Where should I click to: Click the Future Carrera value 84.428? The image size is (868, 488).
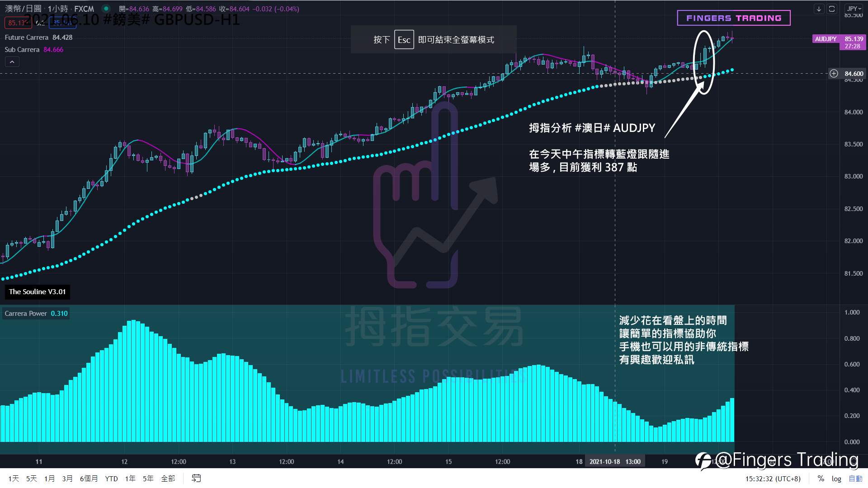pos(62,38)
